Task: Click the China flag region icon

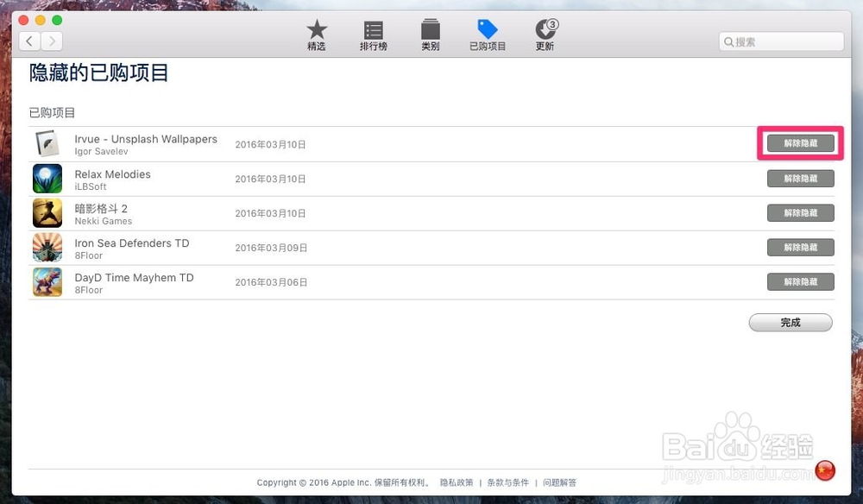Action: (x=825, y=470)
